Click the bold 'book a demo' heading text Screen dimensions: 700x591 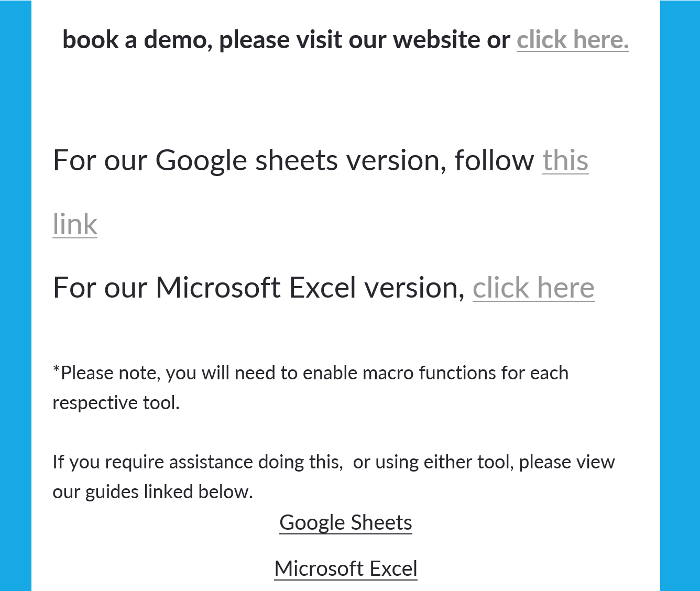[136, 40]
